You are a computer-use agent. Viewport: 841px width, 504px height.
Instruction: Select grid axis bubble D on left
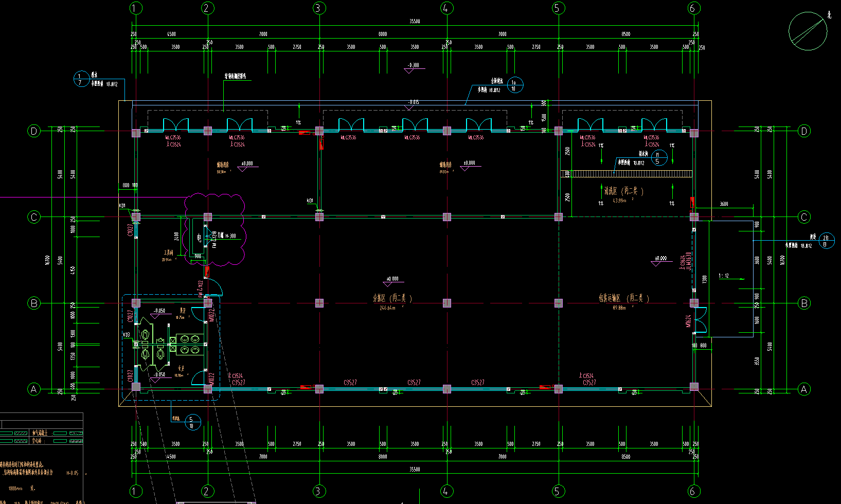click(34, 131)
